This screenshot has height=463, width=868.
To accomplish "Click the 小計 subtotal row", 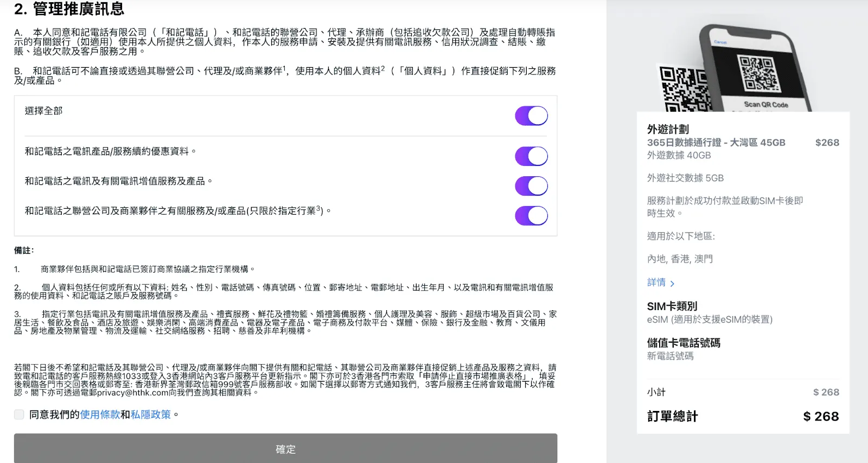I will (x=743, y=392).
